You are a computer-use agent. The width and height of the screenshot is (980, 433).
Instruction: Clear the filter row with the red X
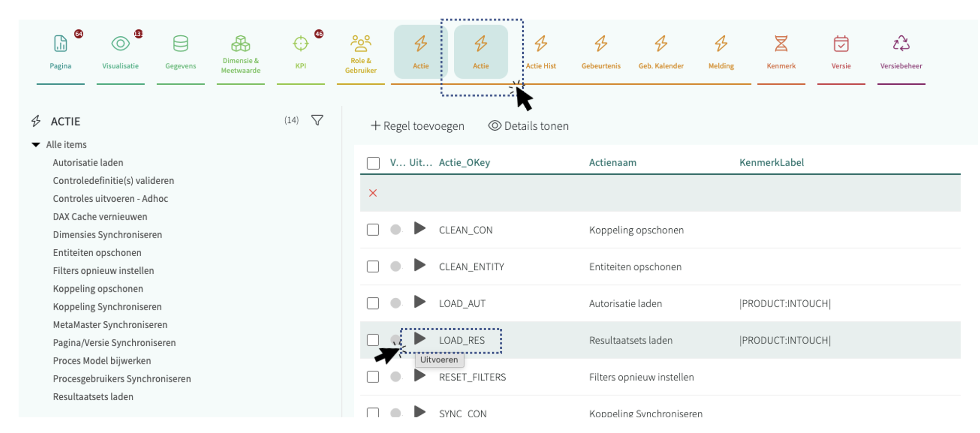pos(373,193)
